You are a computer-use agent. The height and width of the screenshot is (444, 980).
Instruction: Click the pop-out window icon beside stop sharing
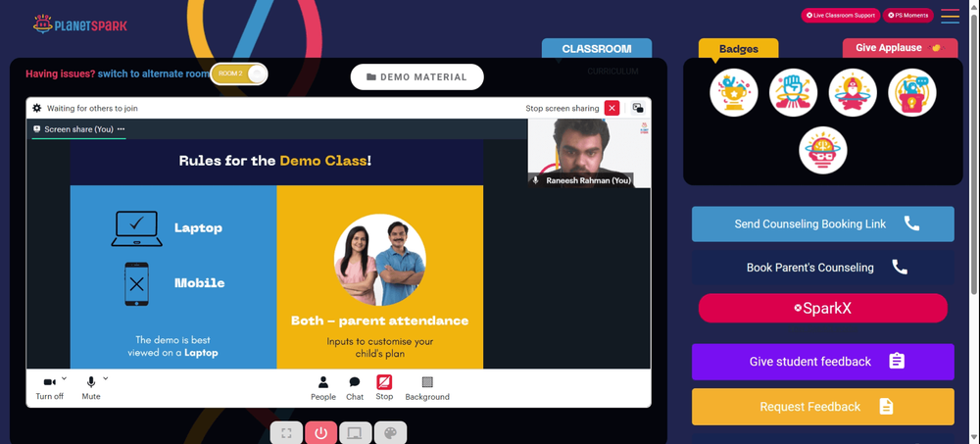(638, 108)
